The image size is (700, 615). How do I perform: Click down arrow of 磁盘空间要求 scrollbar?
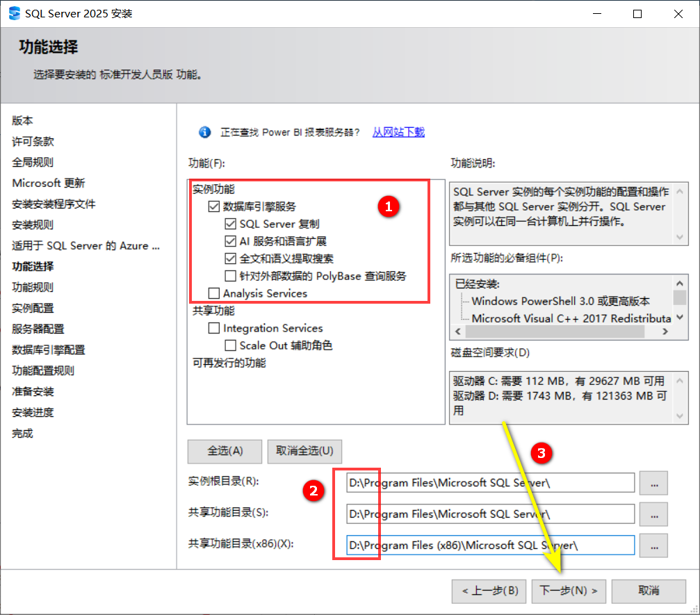coord(679,416)
